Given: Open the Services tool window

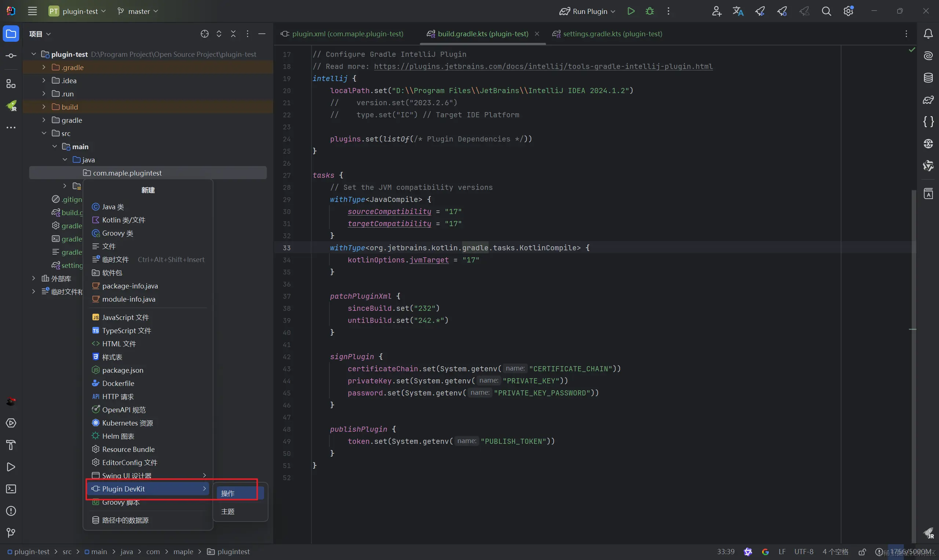Looking at the screenshot, I should [x=11, y=423].
